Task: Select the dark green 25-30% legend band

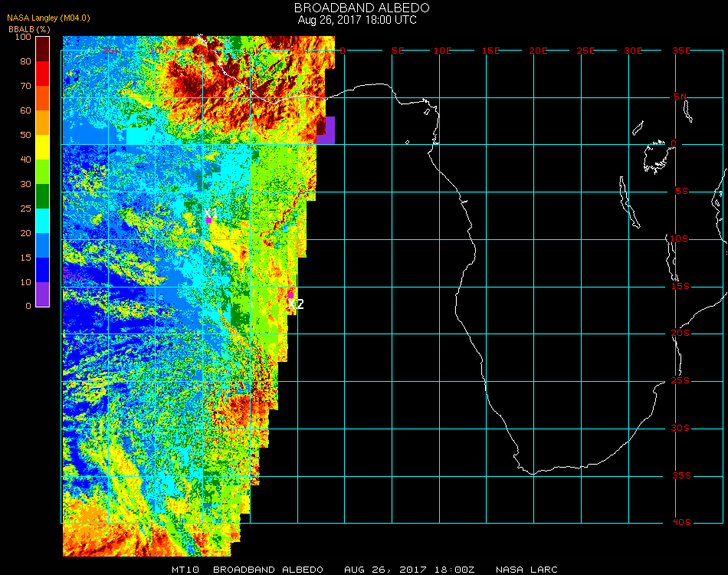Action: (43, 196)
